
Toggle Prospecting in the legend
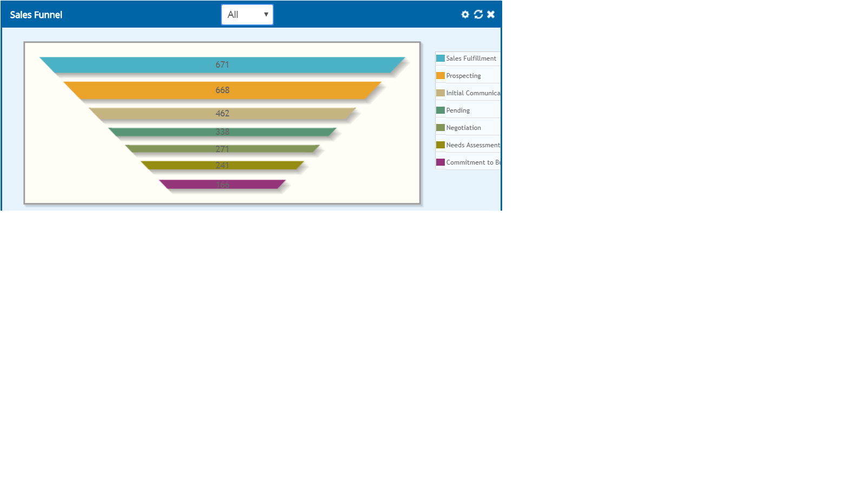point(463,75)
